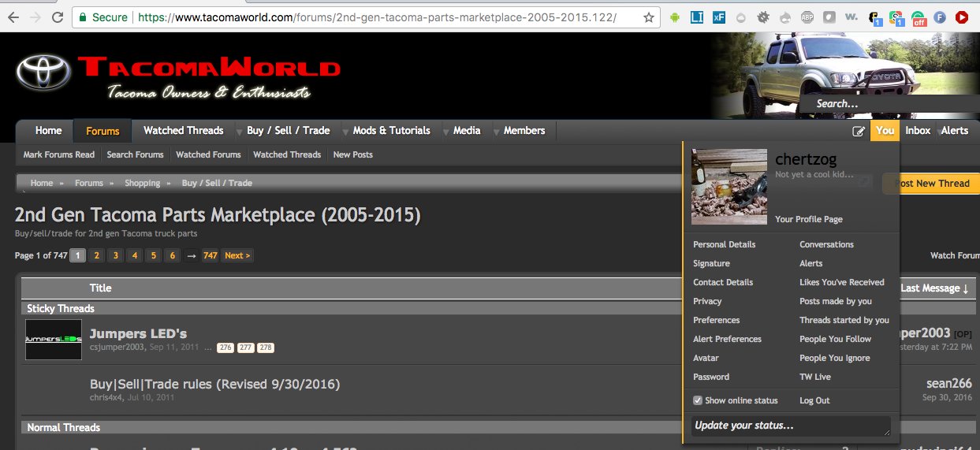This screenshot has width=980, height=450.
Task: Open the Inbox link
Action: (x=918, y=131)
